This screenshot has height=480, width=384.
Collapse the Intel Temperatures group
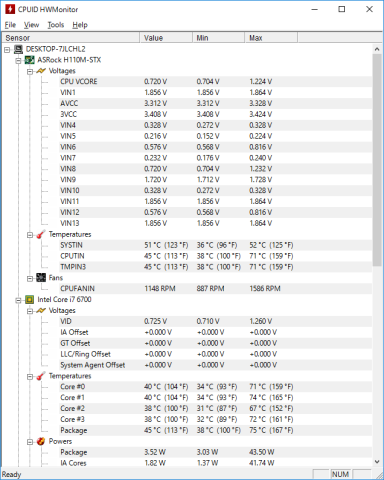tap(30, 377)
